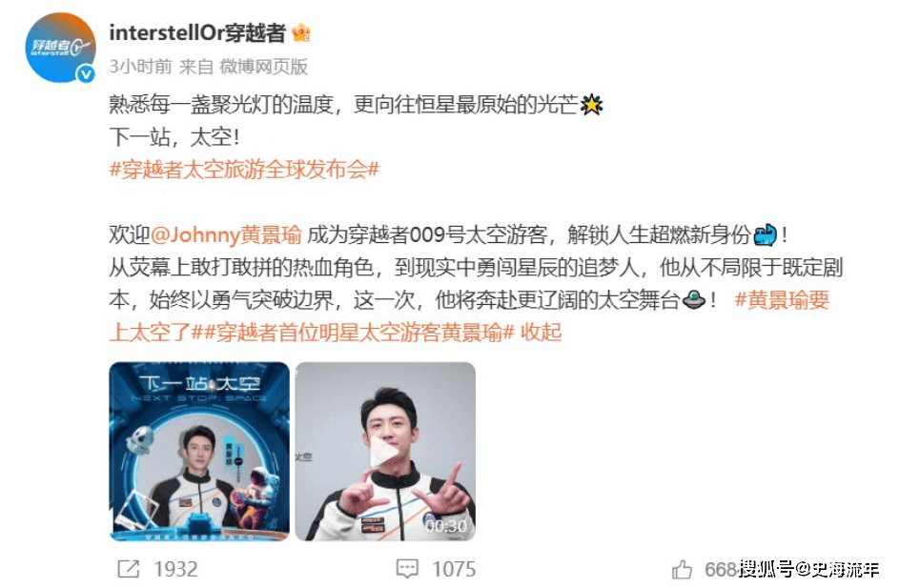The height and width of the screenshot is (588, 899).
Task: Play the 00:30 video
Action: click(x=385, y=452)
